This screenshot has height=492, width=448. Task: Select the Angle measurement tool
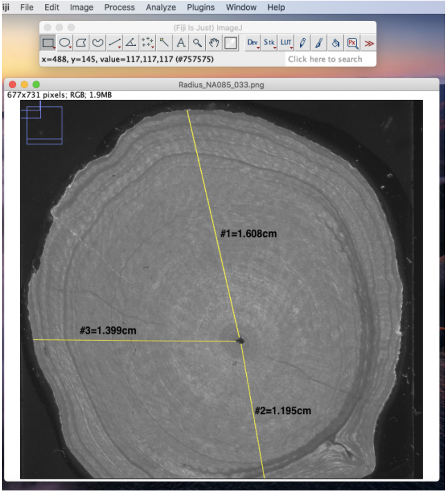[x=131, y=43]
